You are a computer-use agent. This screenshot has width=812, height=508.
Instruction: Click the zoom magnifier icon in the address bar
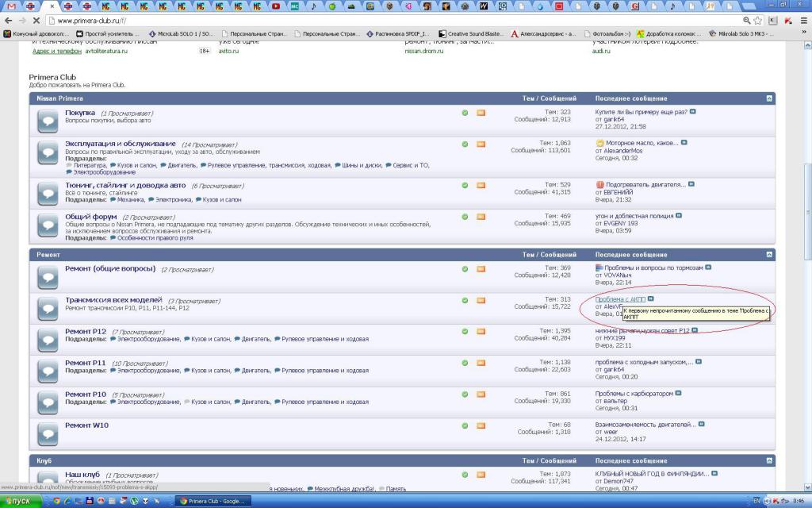[747, 21]
